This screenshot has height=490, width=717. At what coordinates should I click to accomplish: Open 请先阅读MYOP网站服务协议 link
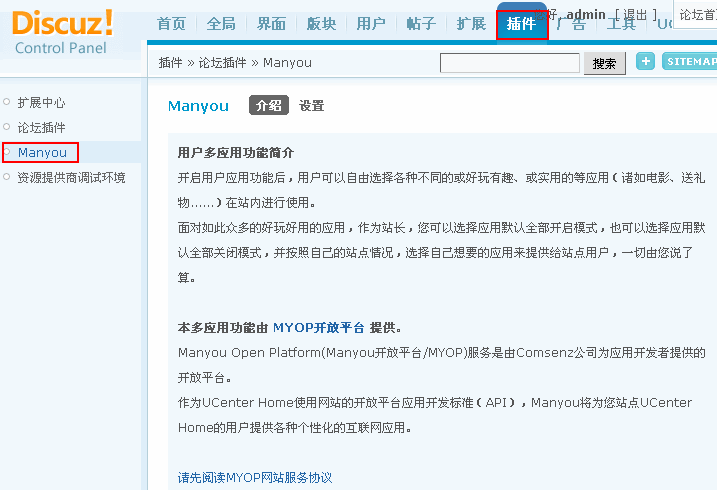click(x=255, y=478)
